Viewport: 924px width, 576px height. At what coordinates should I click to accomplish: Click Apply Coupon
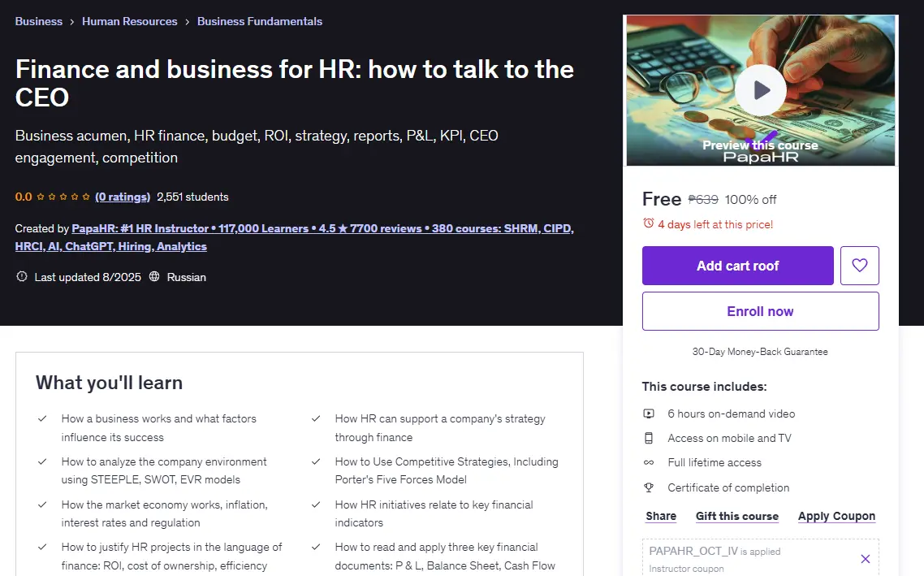pos(836,516)
